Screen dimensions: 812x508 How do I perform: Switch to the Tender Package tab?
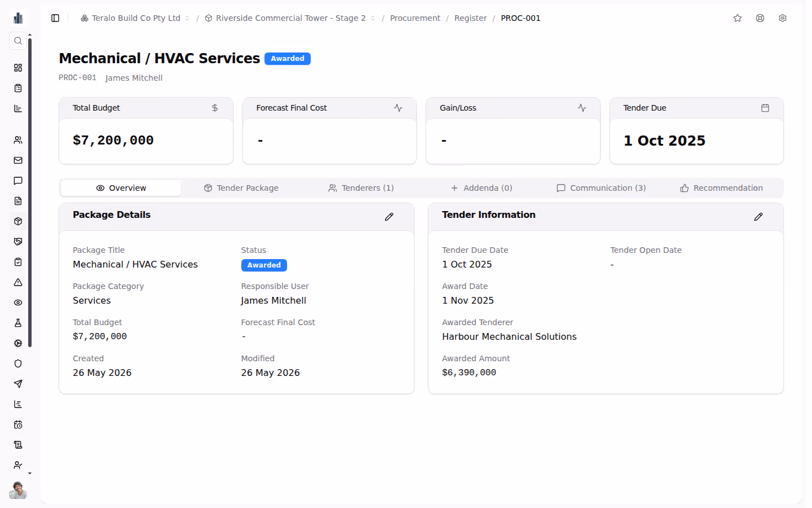241,188
